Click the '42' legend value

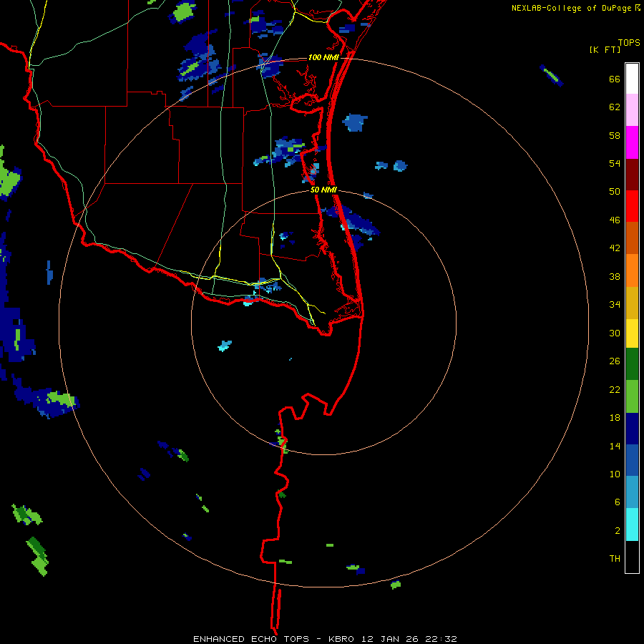[x=615, y=248]
